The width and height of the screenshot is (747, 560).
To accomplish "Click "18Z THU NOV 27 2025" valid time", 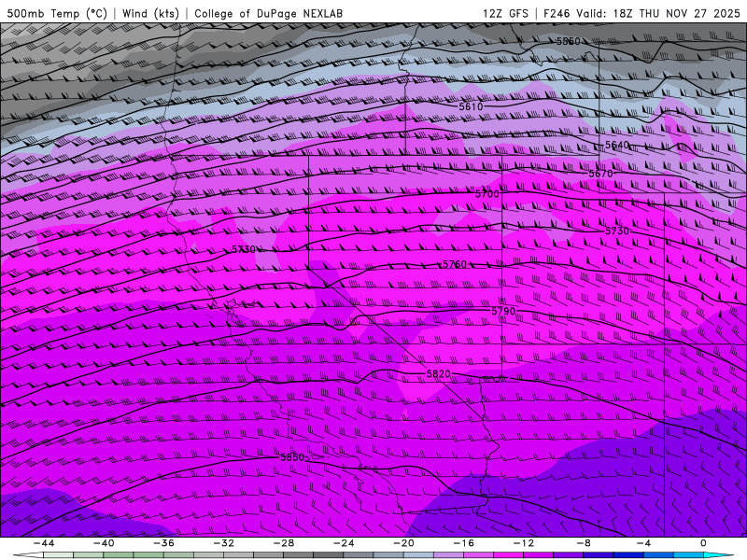I will [x=676, y=13].
